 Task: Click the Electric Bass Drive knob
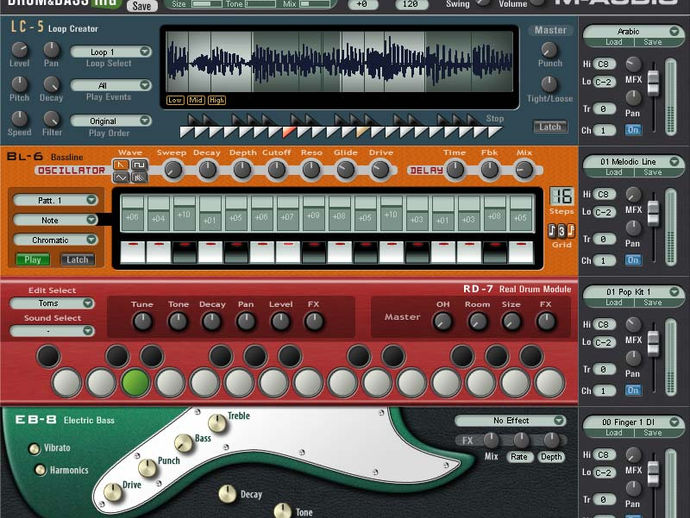click(113, 492)
